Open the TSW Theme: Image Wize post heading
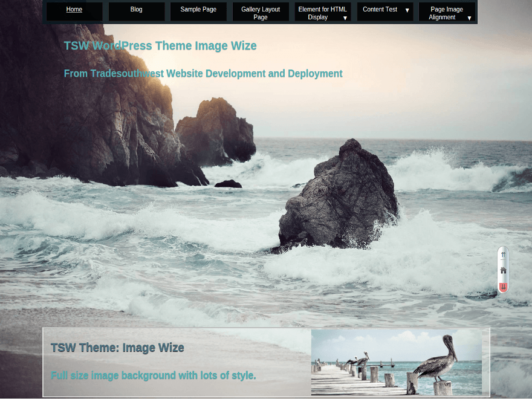This screenshot has width=532, height=399. click(117, 348)
